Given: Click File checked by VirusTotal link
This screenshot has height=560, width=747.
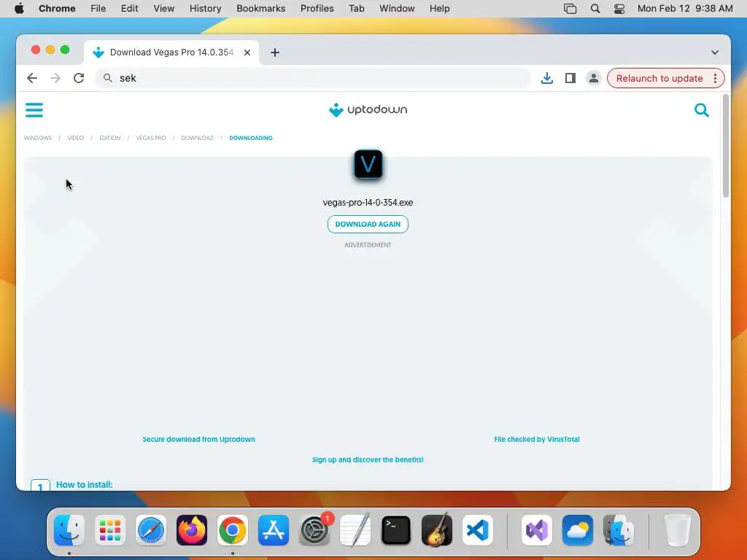Looking at the screenshot, I should pyautogui.click(x=537, y=439).
